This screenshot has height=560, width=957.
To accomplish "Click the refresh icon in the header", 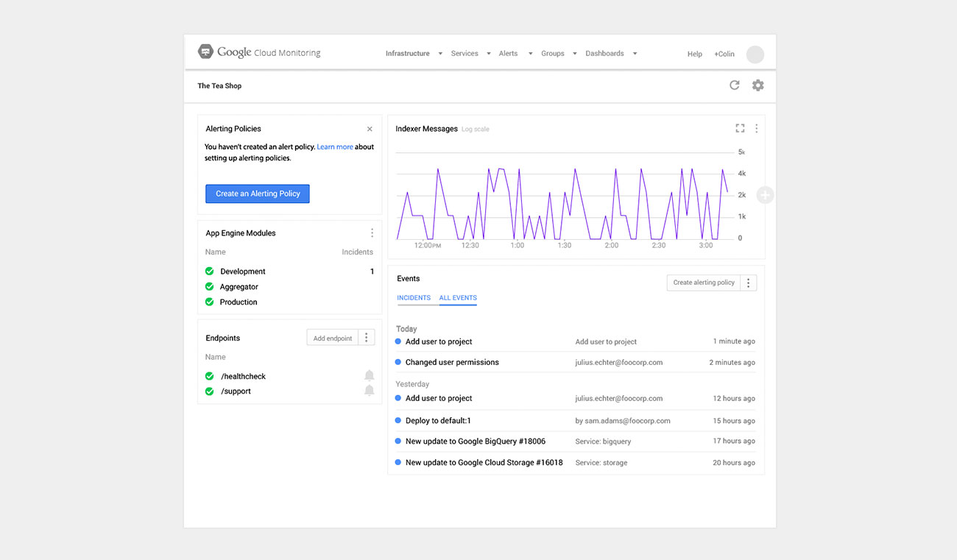I will tap(734, 85).
